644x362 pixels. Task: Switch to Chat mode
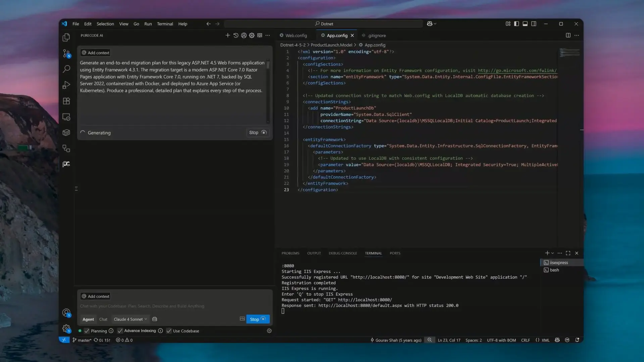tap(103, 319)
